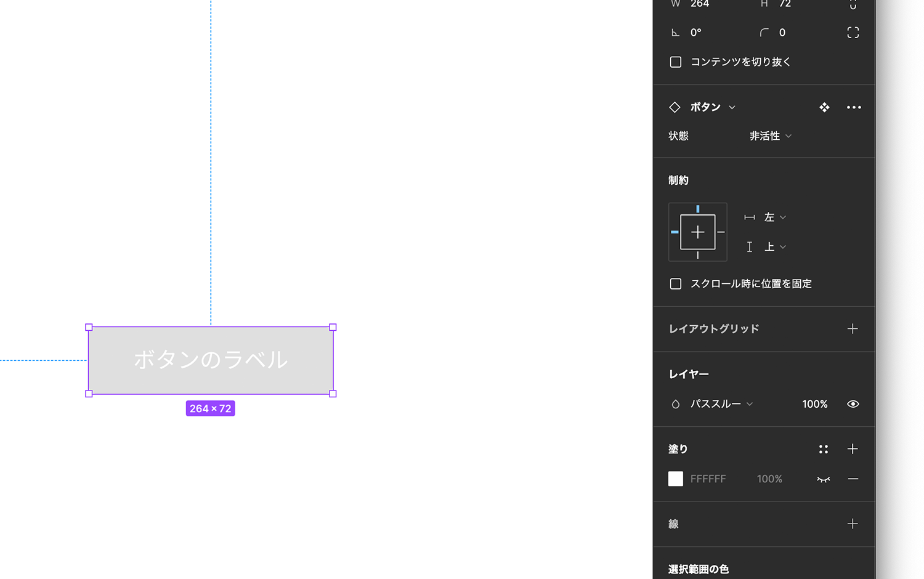Open the fill styles four-dot icon
The height and width of the screenshot is (579, 924).
coord(824,449)
